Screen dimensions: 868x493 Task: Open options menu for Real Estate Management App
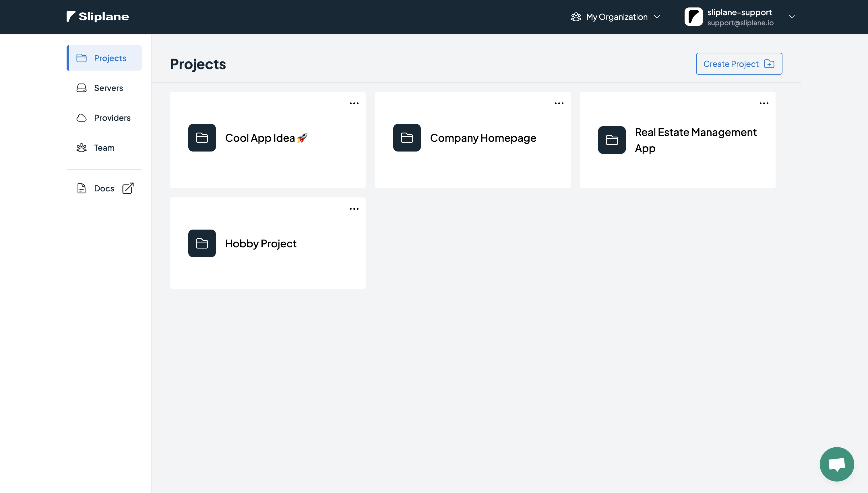764,103
